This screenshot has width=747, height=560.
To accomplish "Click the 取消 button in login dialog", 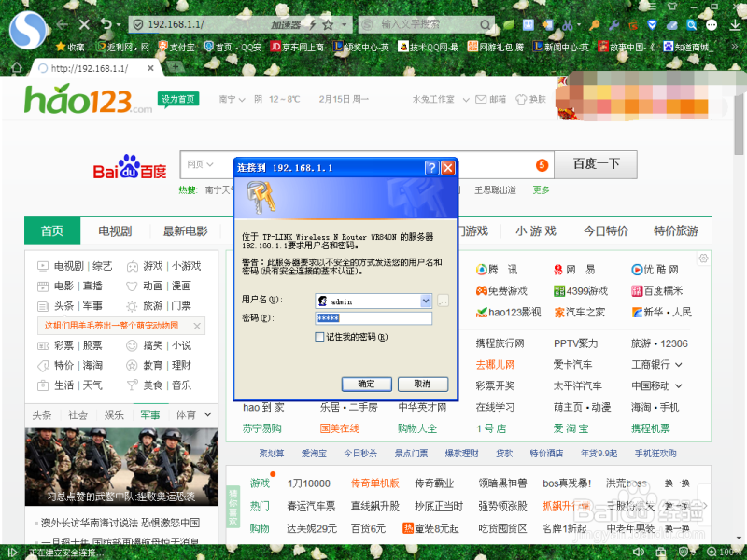I will pos(423,384).
